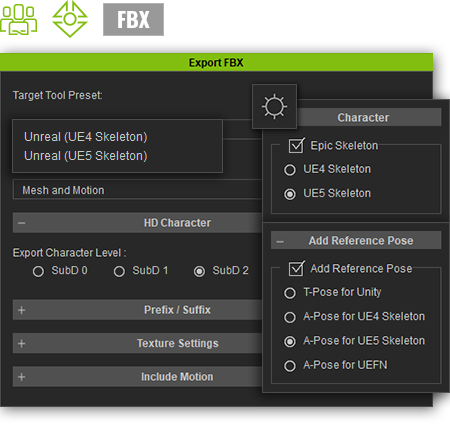Select UE5 Skeleton radio option
This screenshot has width=450, height=424.
coord(290,194)
